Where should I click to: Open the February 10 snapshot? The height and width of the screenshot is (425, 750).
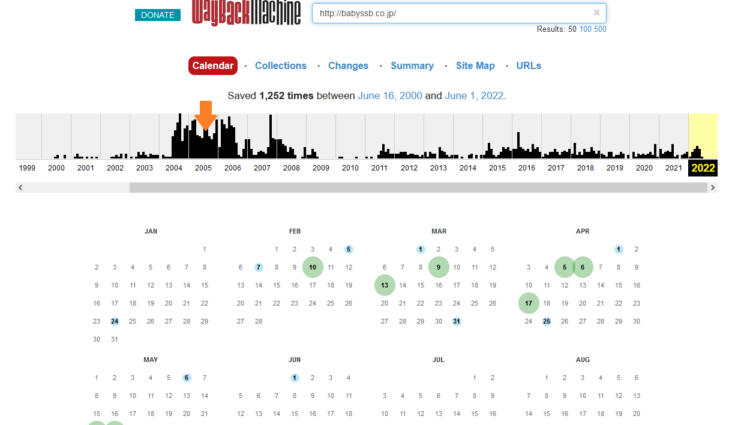pos(313,267)
